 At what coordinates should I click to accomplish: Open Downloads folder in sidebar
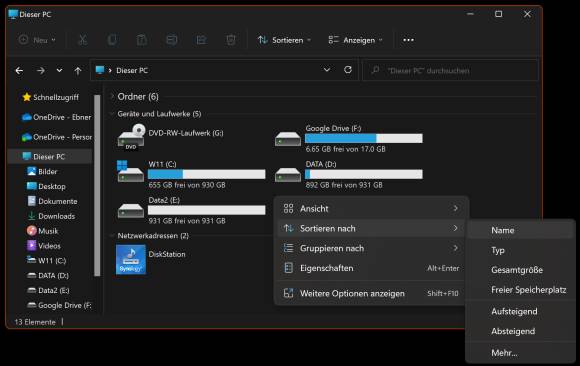coord(51,216)
